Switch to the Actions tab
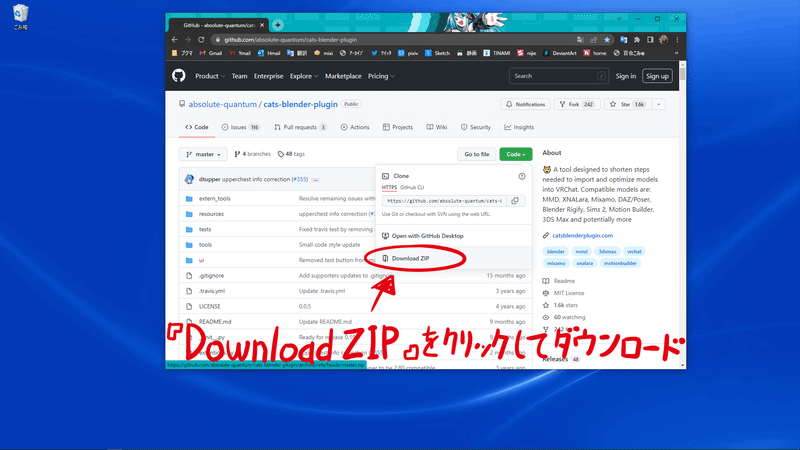Image resolution: width=800 pixels, height=450 pixels. [x=355, y=127]
